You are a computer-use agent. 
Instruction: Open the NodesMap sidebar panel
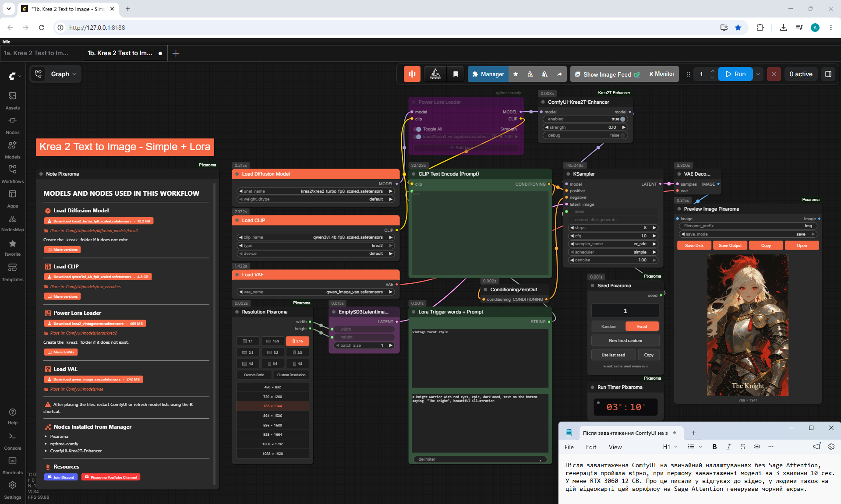[12, 223]
